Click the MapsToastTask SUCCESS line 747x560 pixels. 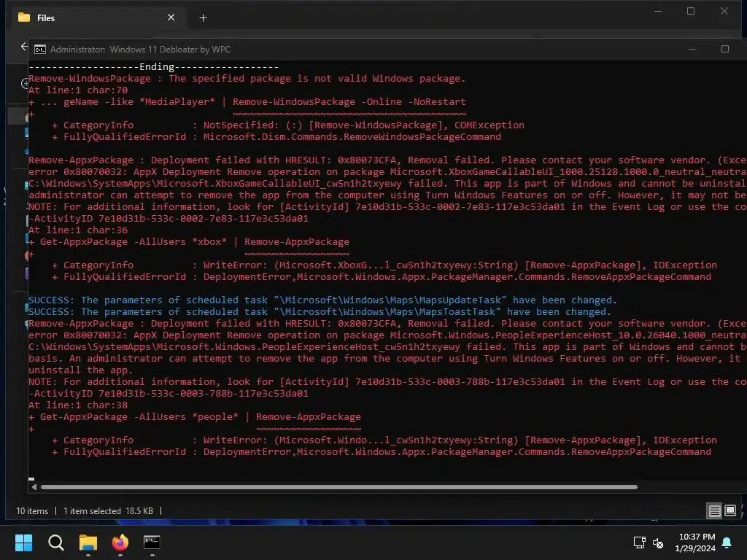coord(320,312)
